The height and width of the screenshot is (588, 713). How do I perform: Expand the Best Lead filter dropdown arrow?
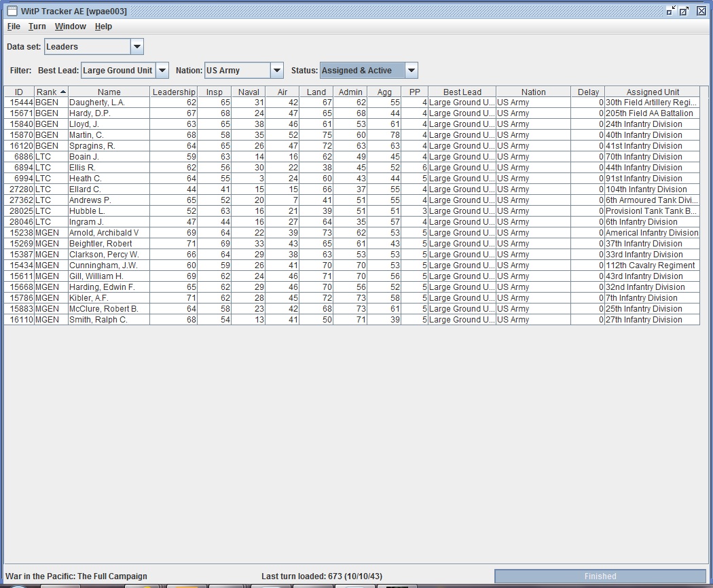[162, 71]
